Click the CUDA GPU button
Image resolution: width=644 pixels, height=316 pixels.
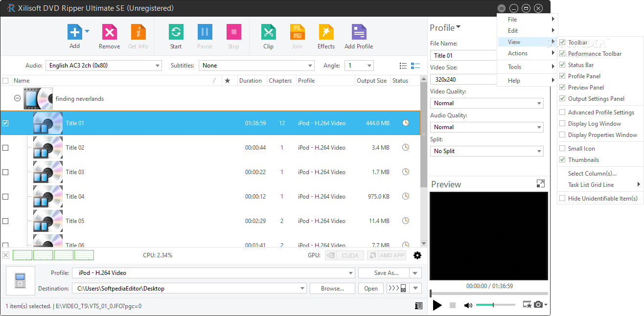[345, 255]
